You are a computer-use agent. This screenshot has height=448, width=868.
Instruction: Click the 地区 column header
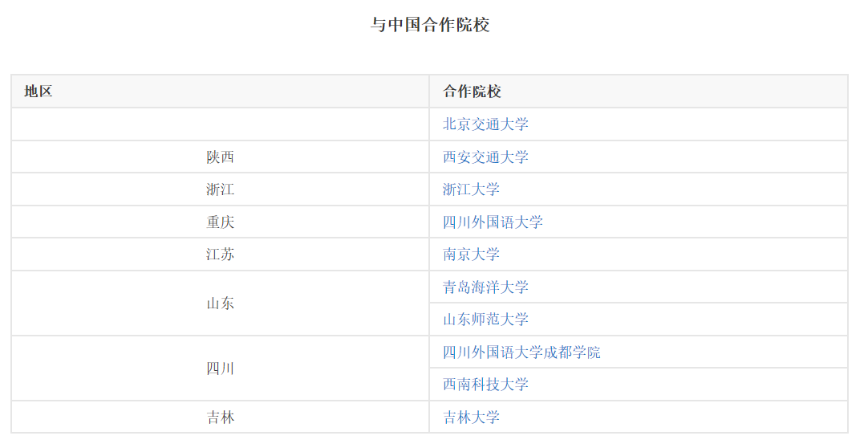(221, 92)
